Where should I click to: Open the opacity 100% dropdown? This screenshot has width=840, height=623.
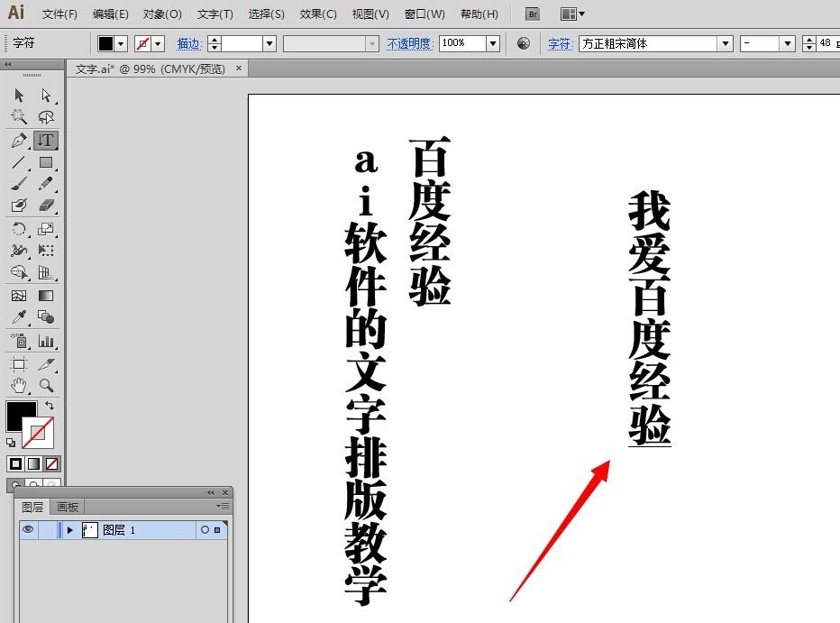coord(493,43)
